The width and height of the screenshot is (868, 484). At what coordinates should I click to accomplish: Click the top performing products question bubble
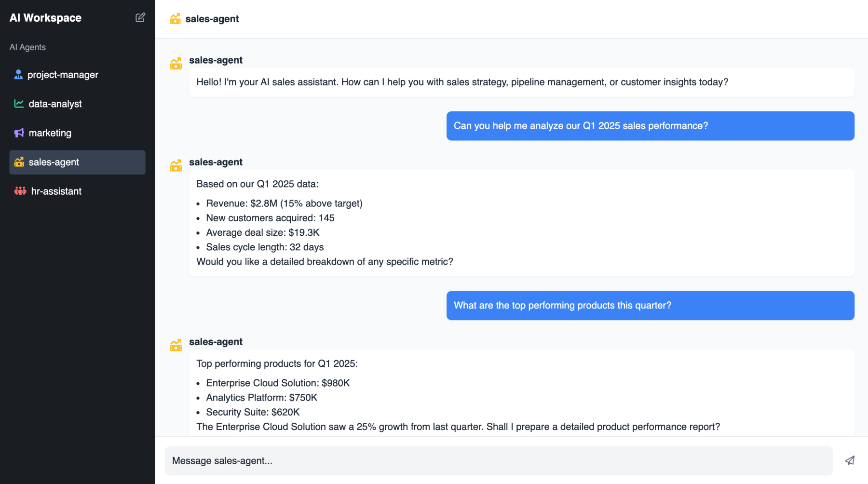650,306
